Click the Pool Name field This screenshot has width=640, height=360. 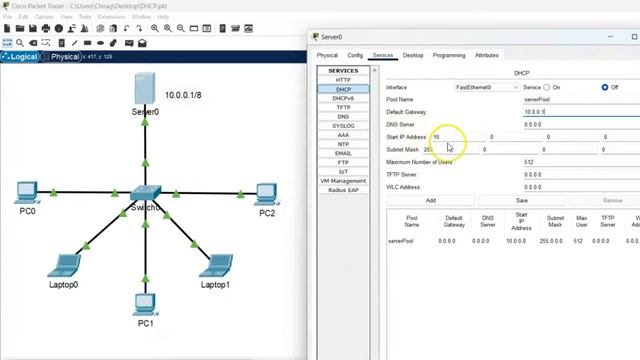[581, 100]
